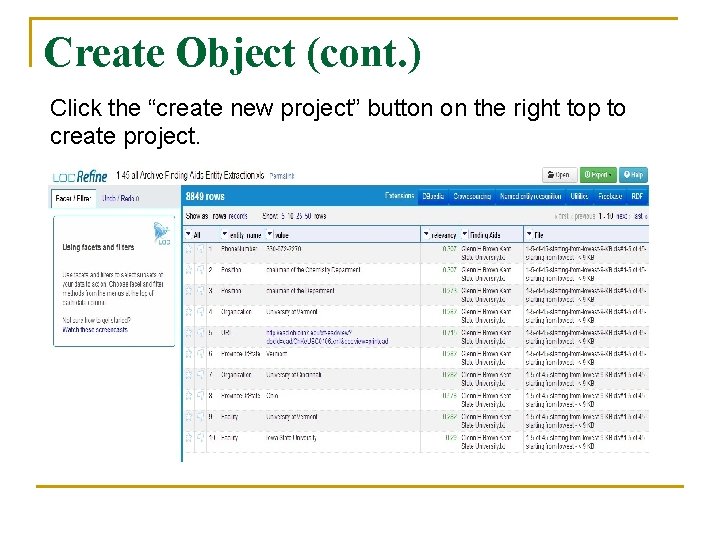This screenshot has width=720, height=540.
Task: Switch to the Undo / Redo tab
Action: point(120,198)
